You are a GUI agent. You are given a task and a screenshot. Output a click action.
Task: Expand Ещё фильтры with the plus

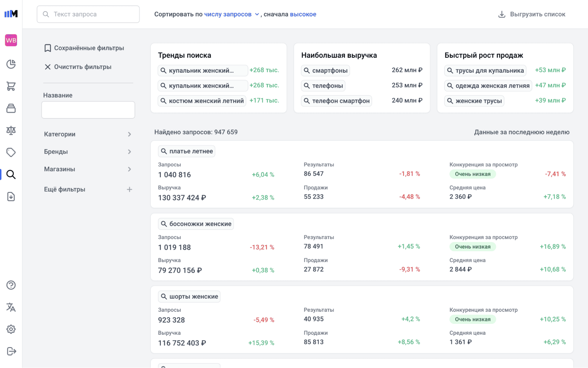(x=129, y=189)
